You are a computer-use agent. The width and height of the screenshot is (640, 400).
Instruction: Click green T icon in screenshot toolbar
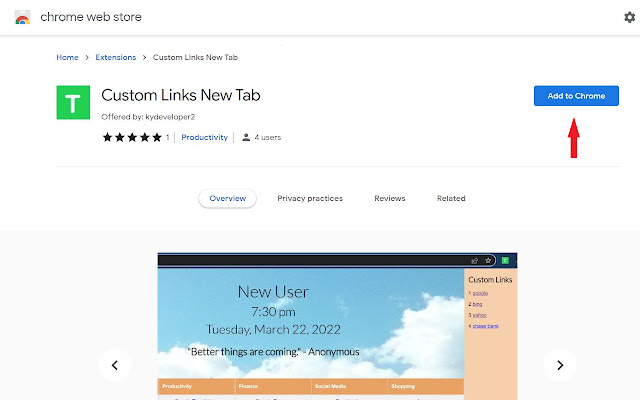click(506, 260)
